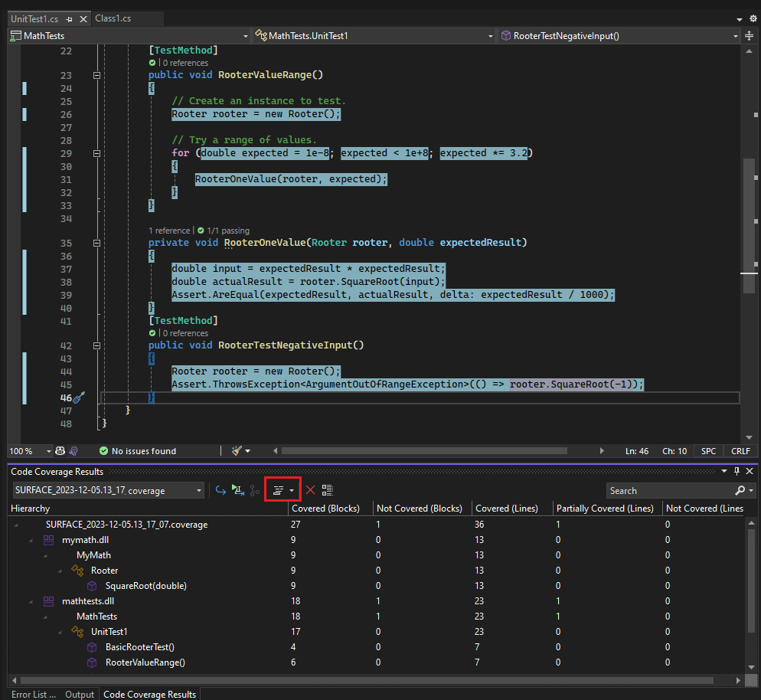Screen dimensions: 761x700
Task: Collapse the SURFACE_2023-12-05.13_17_07.coverage root node
Action: 17,525
